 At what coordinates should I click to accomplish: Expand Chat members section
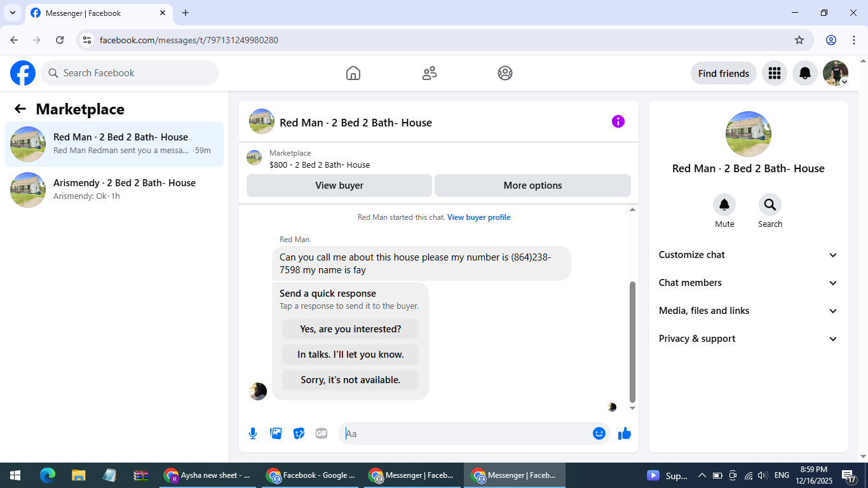click(749, 283)
